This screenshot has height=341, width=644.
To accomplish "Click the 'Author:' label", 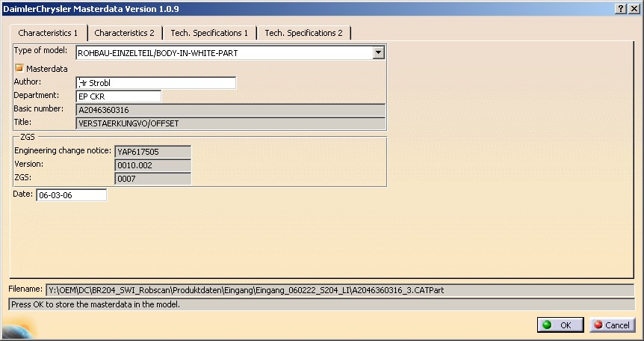I will (28, 82).
